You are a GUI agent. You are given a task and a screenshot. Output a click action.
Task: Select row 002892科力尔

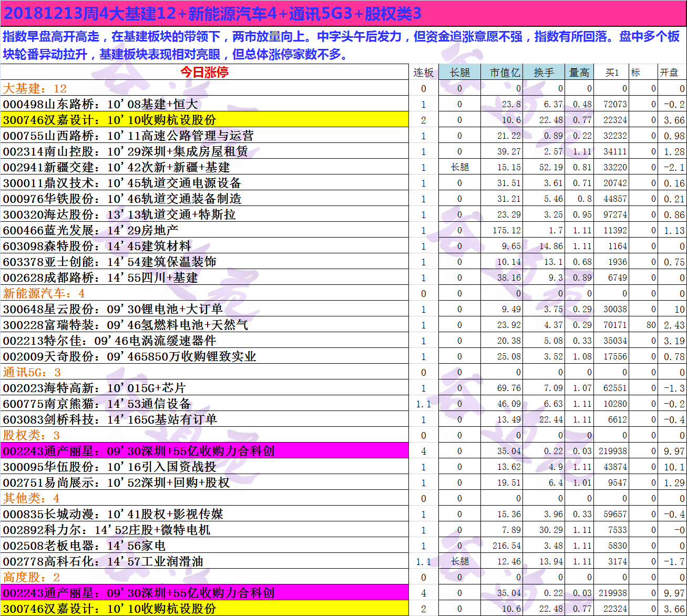pyautogui.click(x=204, y=529)
